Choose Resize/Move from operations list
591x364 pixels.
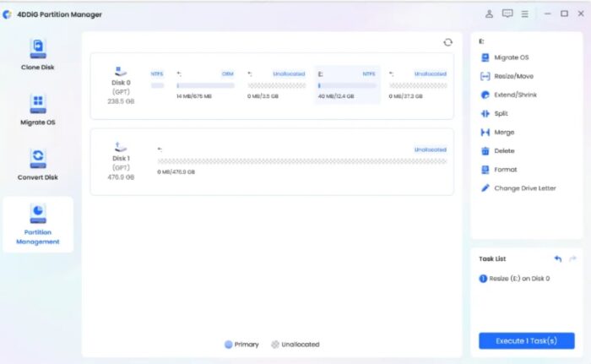coord(513,76)
